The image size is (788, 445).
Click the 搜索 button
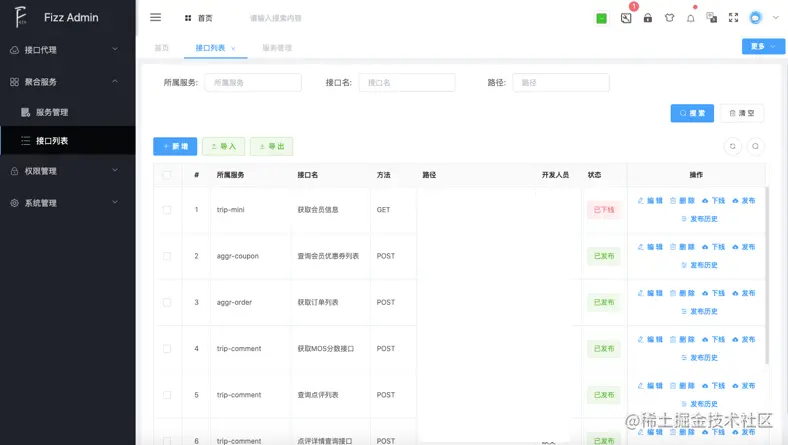[692, 113]
